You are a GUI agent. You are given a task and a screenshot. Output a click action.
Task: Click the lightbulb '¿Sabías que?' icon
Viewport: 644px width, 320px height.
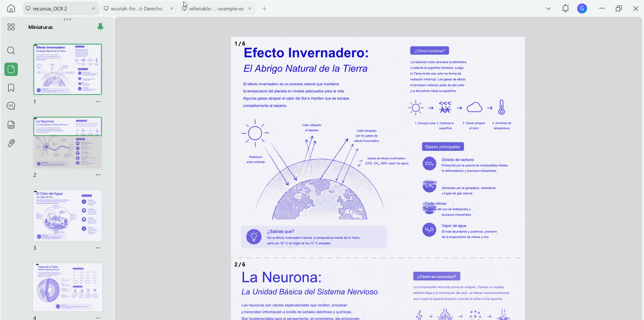click(x=254, y=237)
